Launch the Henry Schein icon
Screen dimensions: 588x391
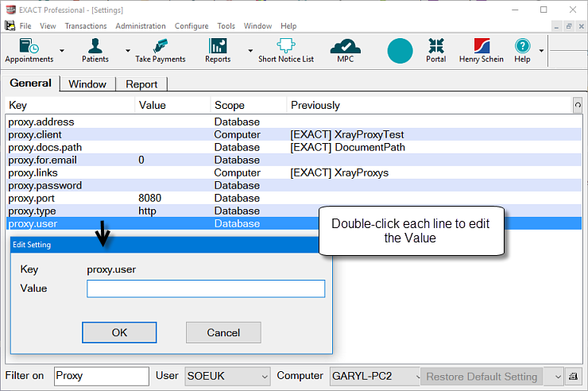click(481, 51)
